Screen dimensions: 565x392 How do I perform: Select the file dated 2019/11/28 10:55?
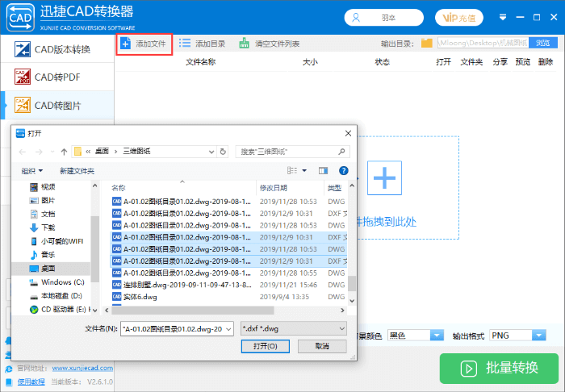(228, 273)
